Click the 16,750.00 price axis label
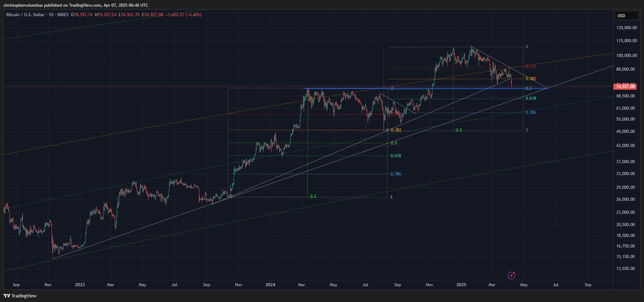The height and width of the screenshot is (302, 644). point(625,246)
